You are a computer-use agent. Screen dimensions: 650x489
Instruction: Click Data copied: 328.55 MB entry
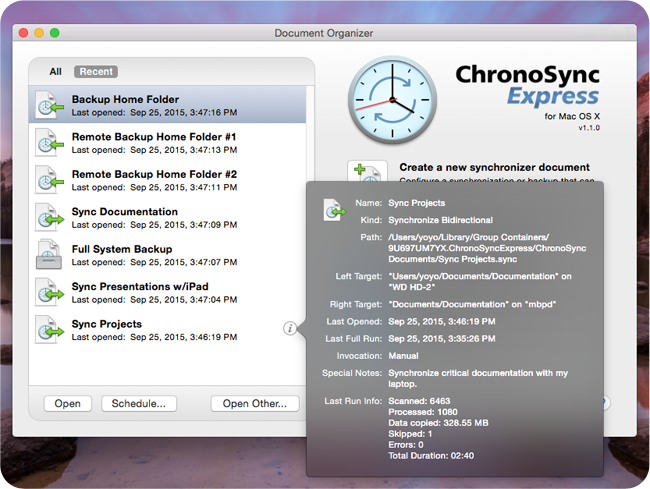pyautogui.click(x=438, y=423)
